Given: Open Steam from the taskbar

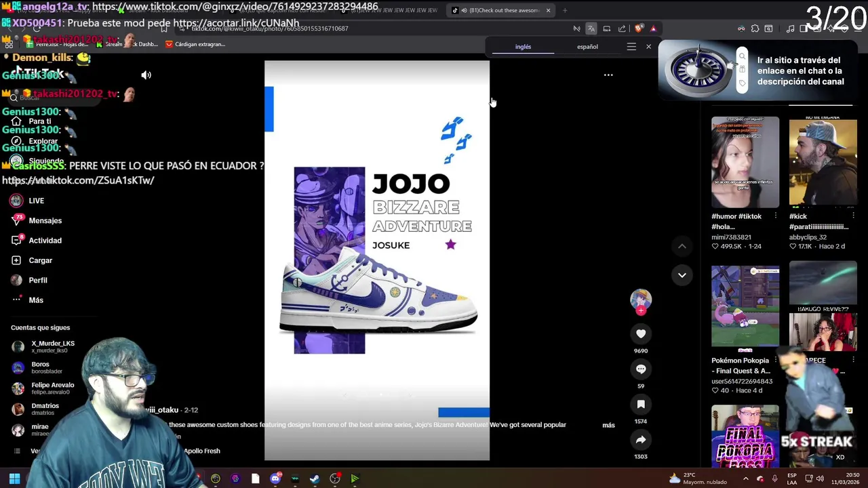Looking at the screenshot, I should click(x=315, y=479).
